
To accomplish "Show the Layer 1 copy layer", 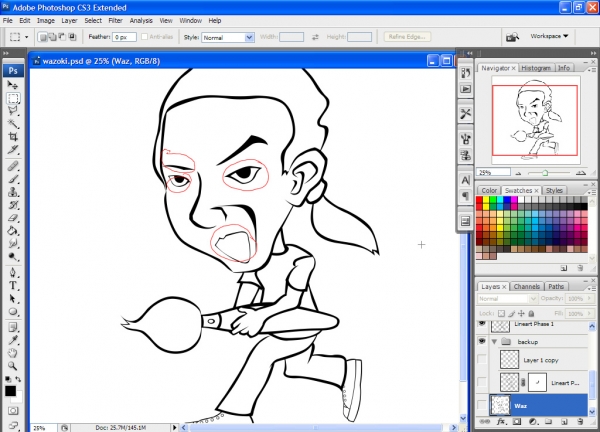I will (x=482, y=359).
